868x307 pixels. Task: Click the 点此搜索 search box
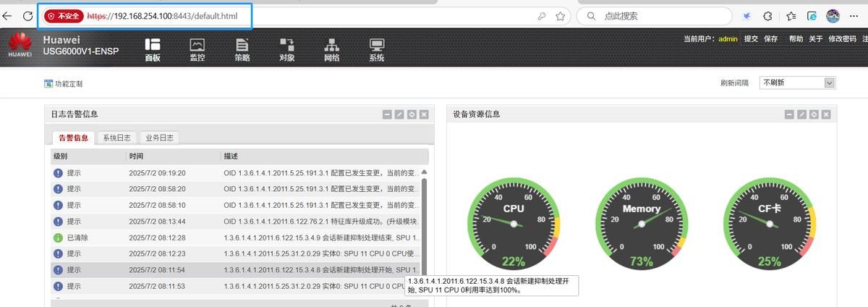(655, 16)
